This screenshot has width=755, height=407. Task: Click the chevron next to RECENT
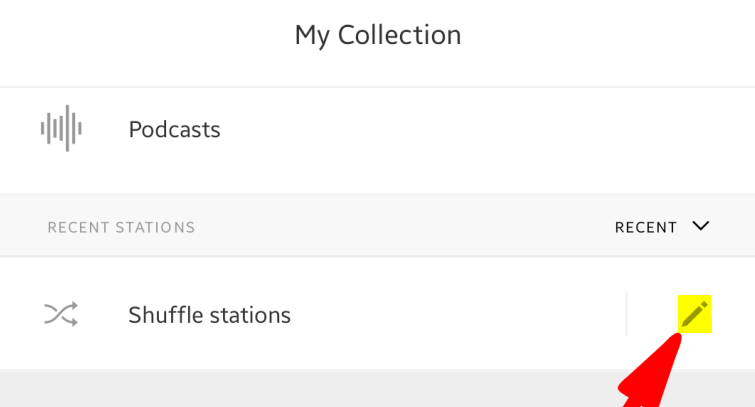701,225
